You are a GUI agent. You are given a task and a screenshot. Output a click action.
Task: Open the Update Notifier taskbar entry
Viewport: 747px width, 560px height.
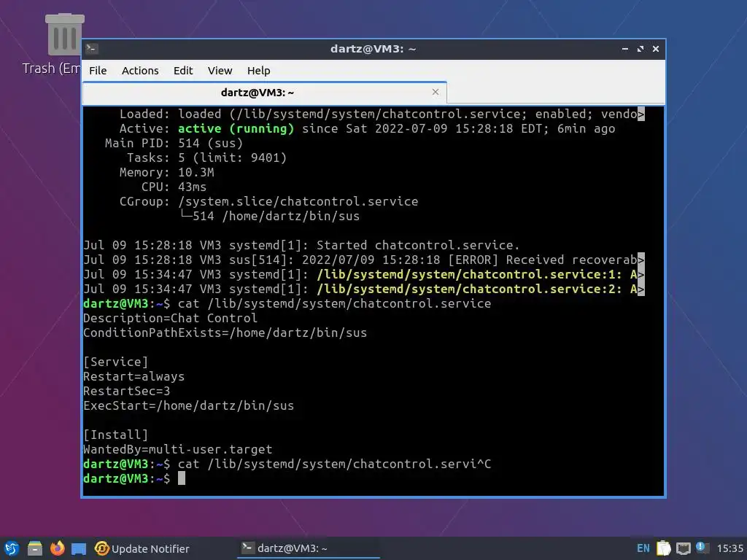pos(142,548)
